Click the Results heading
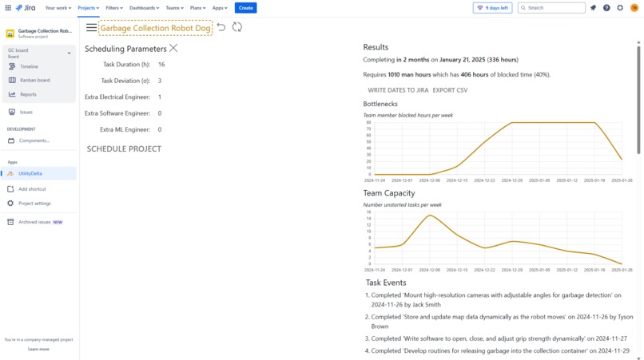The width and height of the screenshot is (644, 360). tap(376, 47)
